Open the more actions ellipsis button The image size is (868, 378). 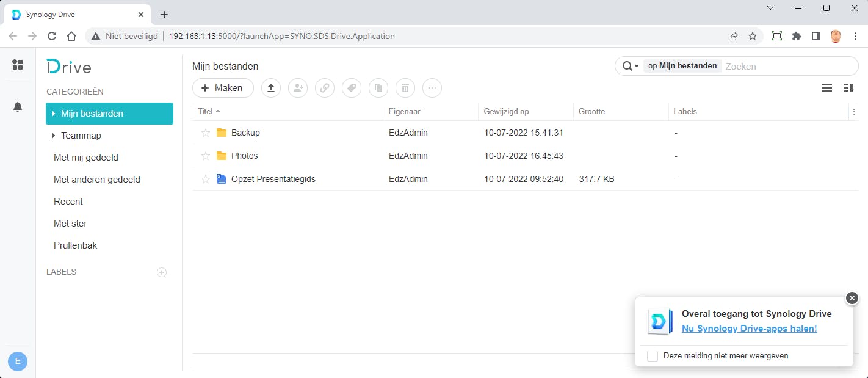pos(432,88)
